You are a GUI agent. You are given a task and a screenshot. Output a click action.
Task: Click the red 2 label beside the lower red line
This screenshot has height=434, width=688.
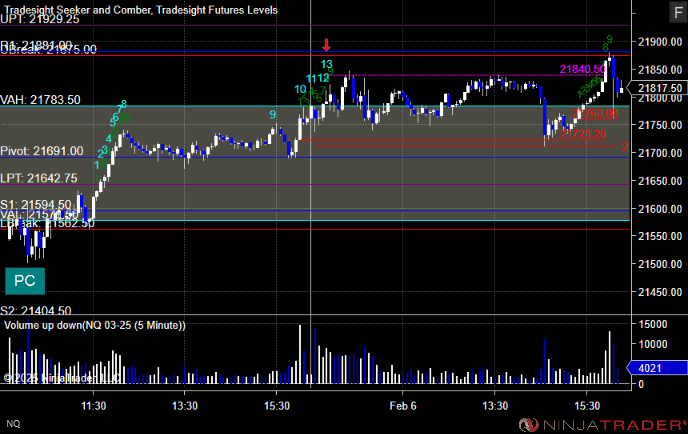click(625, 147)
